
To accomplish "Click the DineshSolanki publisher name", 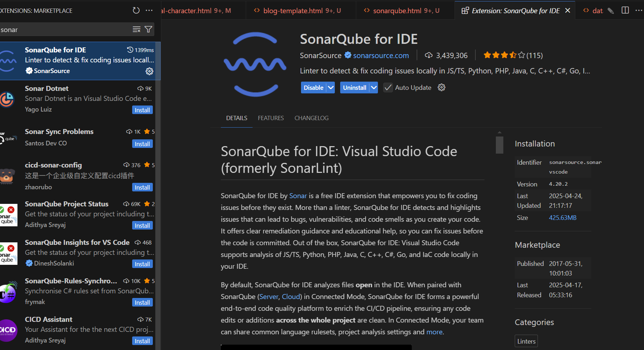I will (54, 263).
